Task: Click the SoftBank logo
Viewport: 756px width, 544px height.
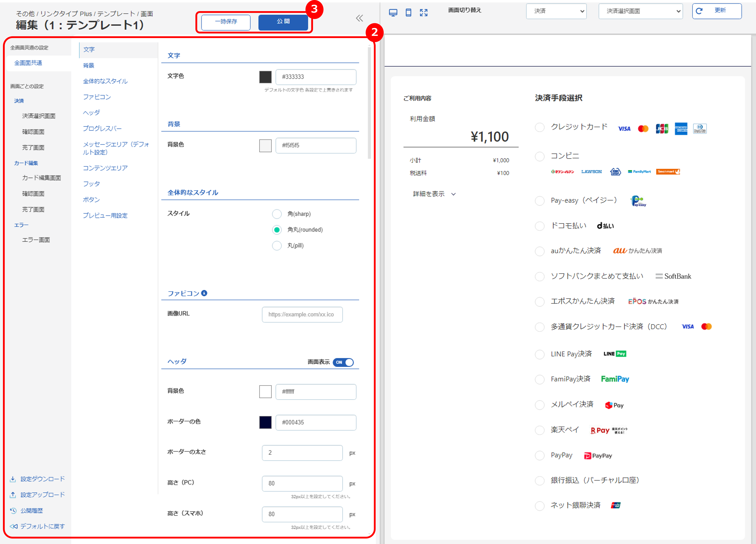Action: [673, 276]
